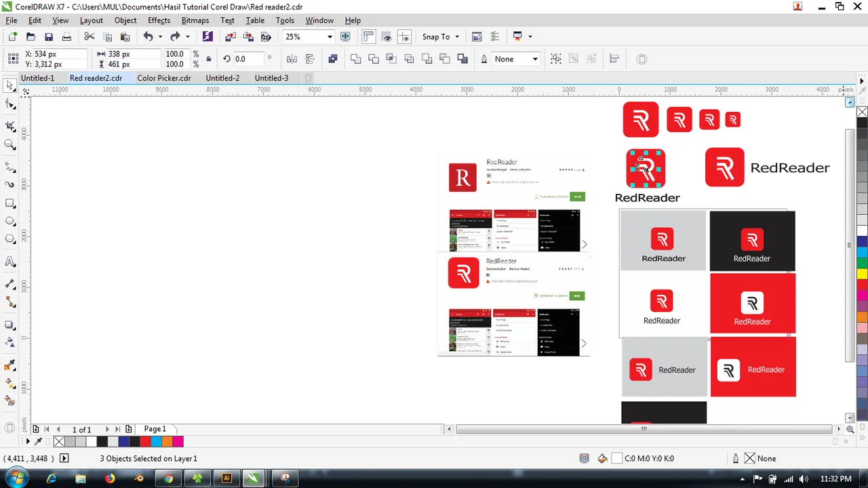Open the outline width None dropdown

tap(534, 59)
